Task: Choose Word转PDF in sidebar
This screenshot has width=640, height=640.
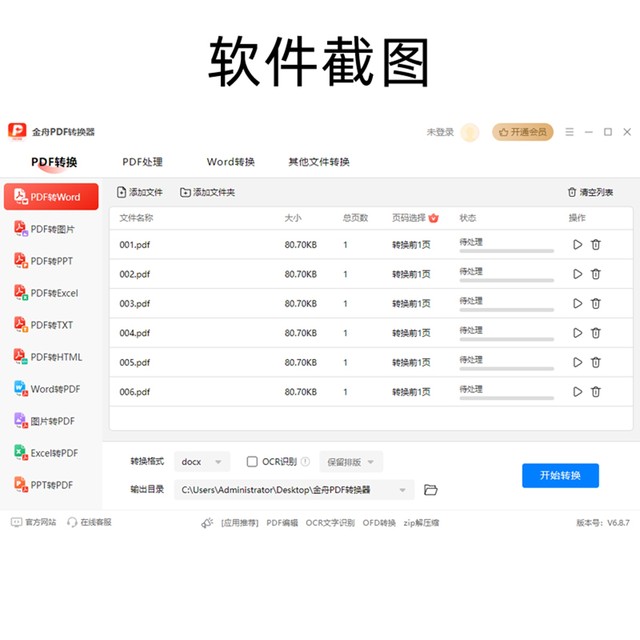Action: pyautogui.click(x=47, y=389)
